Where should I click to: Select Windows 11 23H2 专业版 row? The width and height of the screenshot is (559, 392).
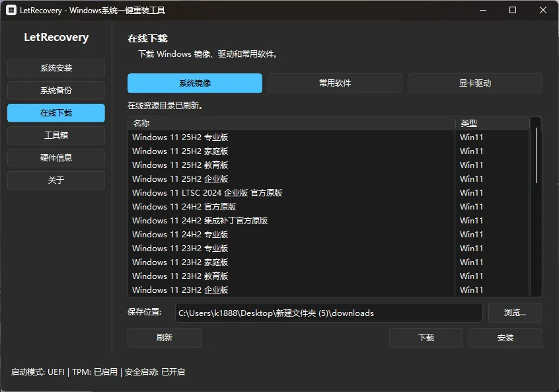click(x=328, y=249)
